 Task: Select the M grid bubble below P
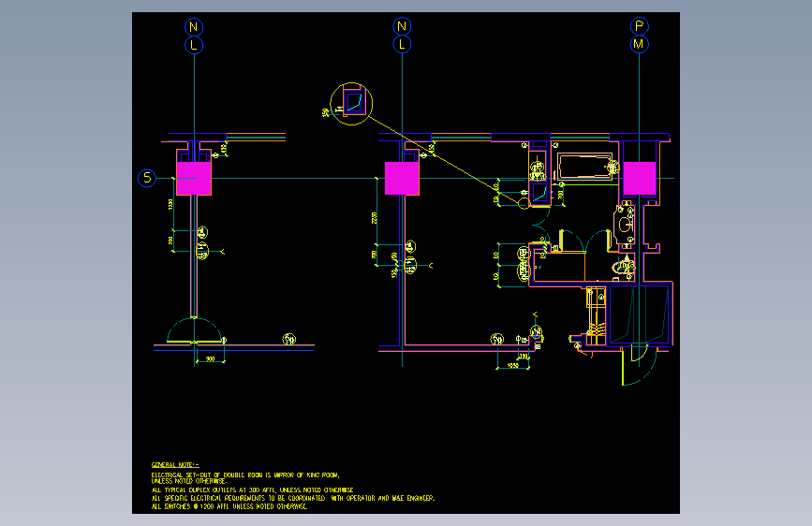pos(640,44)
